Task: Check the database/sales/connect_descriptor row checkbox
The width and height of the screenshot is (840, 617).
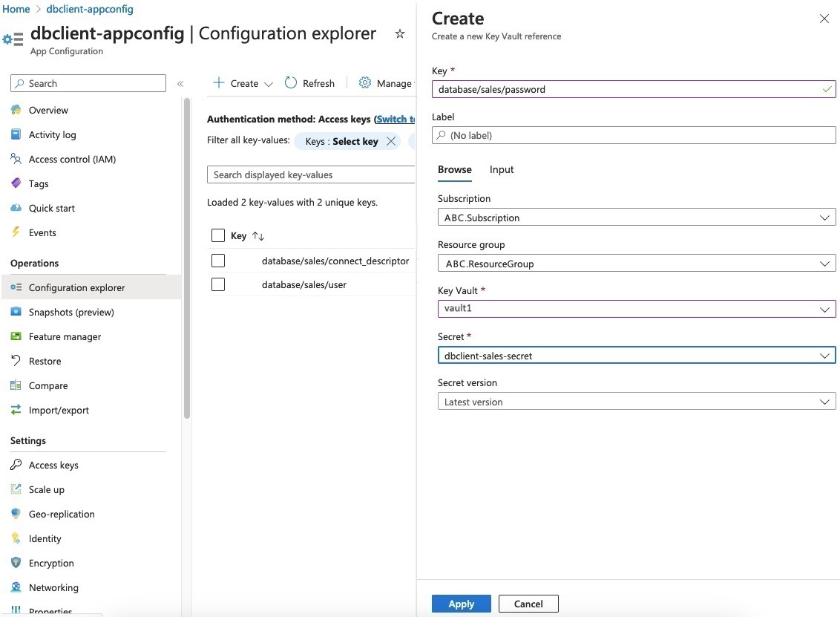Action: click(218, 261)
